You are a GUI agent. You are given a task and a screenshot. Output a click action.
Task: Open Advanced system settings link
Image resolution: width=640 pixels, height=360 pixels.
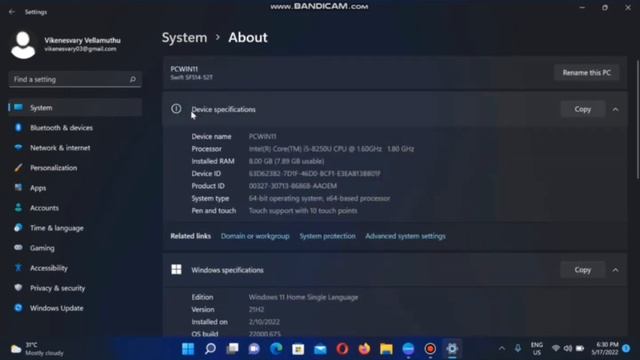(405, 236)
